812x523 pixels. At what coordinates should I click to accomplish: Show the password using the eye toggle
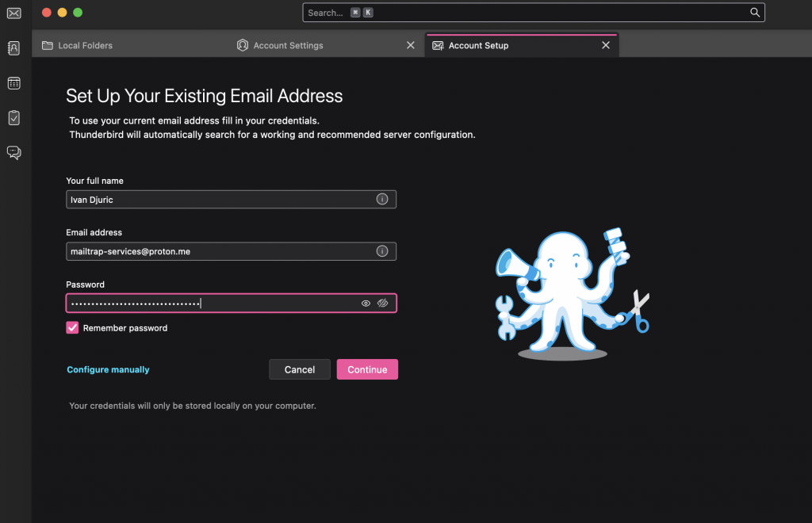(365, 303)
